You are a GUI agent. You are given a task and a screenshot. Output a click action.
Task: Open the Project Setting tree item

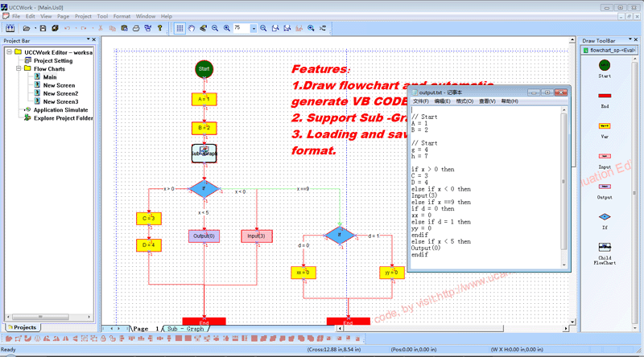coord(52,61)
